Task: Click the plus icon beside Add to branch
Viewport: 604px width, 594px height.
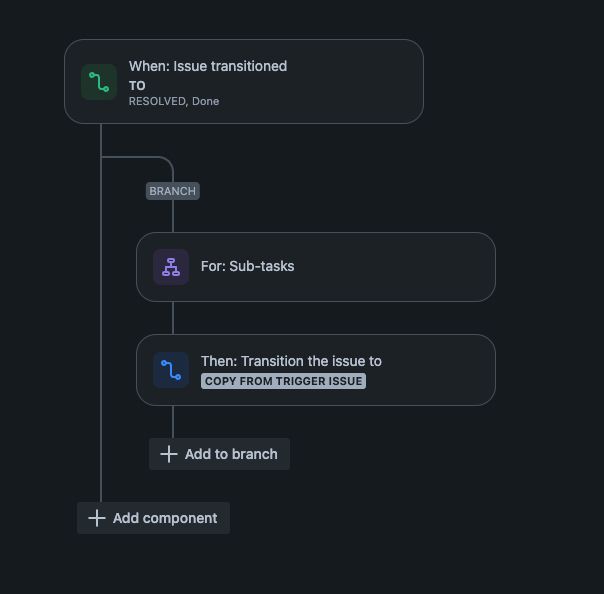Action: [169, 454]
